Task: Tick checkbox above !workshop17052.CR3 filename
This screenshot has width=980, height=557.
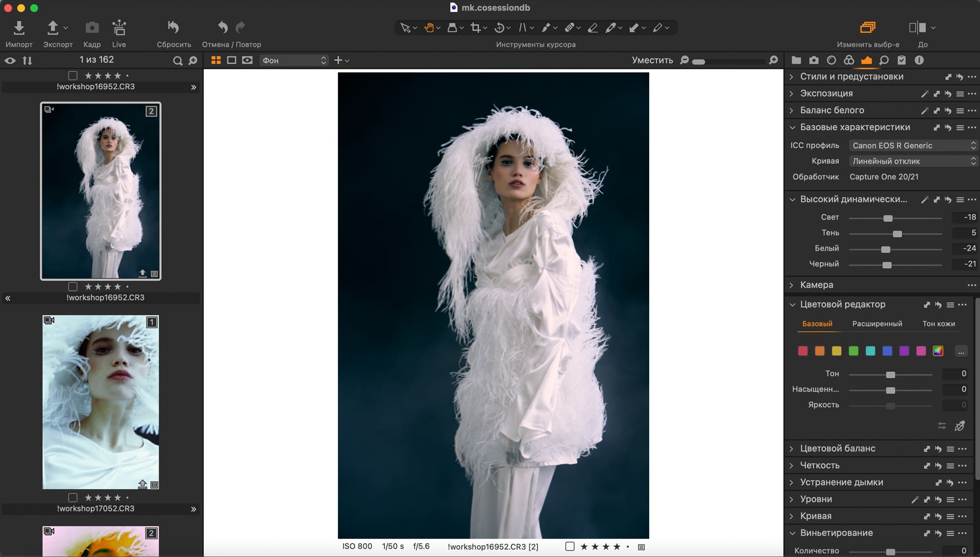Action: [73, 497]
